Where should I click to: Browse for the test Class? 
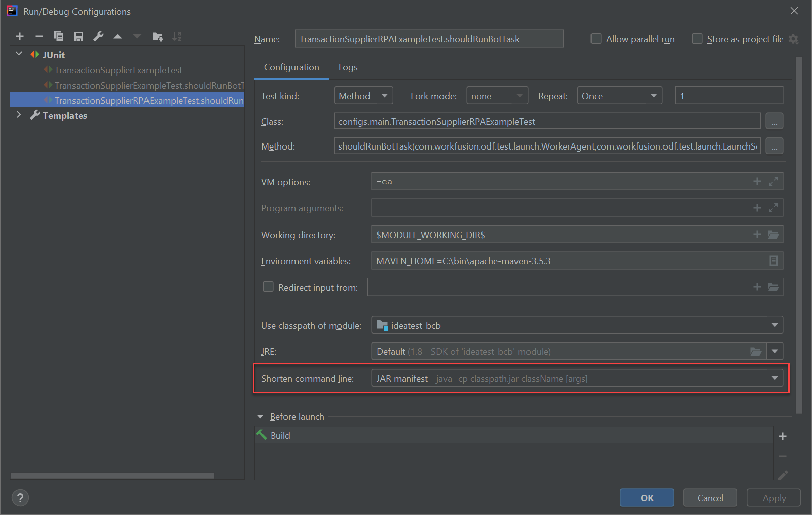pyautogui.click(x=774, y=121)
